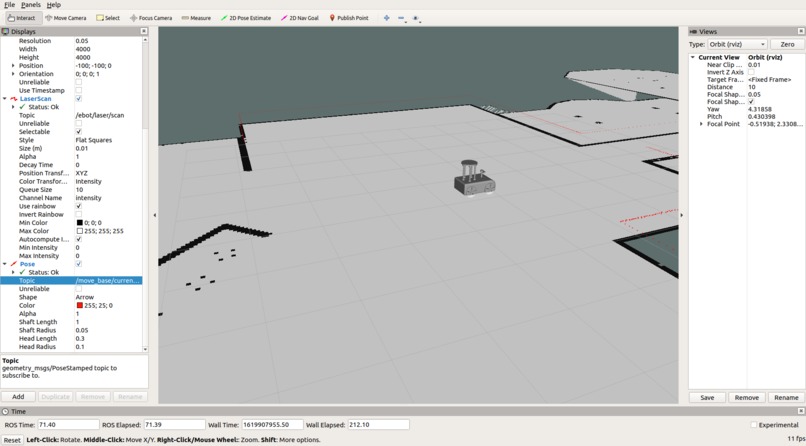Image resolution: width=806 pixels, height=446 pixels.
Task: Pick the Measure tool
Action: click(x=196, y=18)
